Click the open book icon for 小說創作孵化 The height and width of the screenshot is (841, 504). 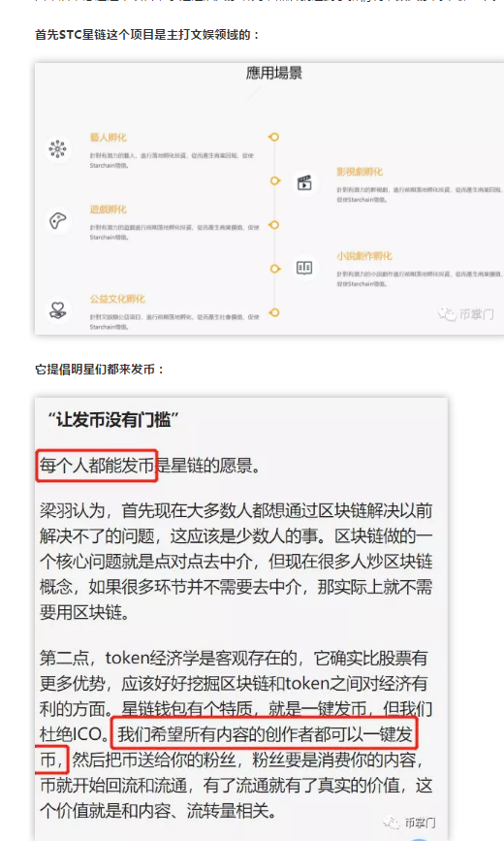coord(304,267)
